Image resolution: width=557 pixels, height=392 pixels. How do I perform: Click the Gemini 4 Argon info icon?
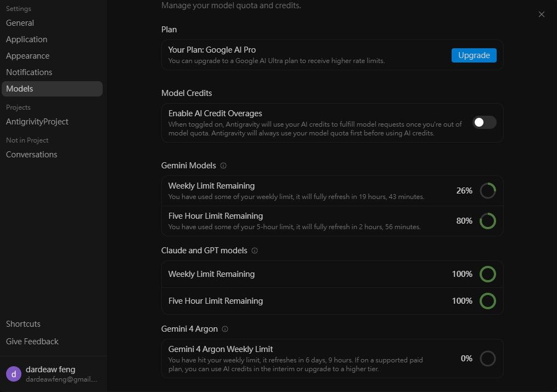click(225, 329)
